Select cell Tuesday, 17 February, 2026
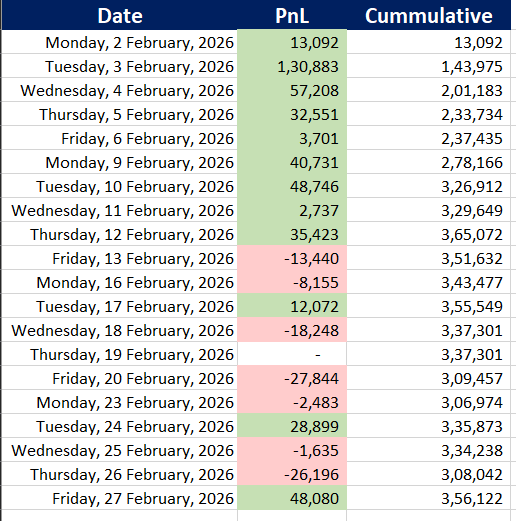Image resolution: width=516 pixels, height=521 pixels. (x=120, y=306)
